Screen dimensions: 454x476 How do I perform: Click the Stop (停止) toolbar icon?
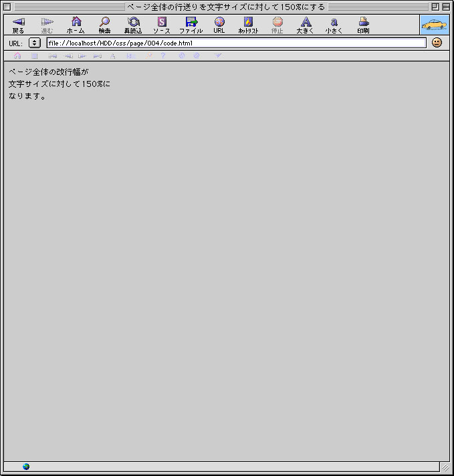click(x=277, y=25)
